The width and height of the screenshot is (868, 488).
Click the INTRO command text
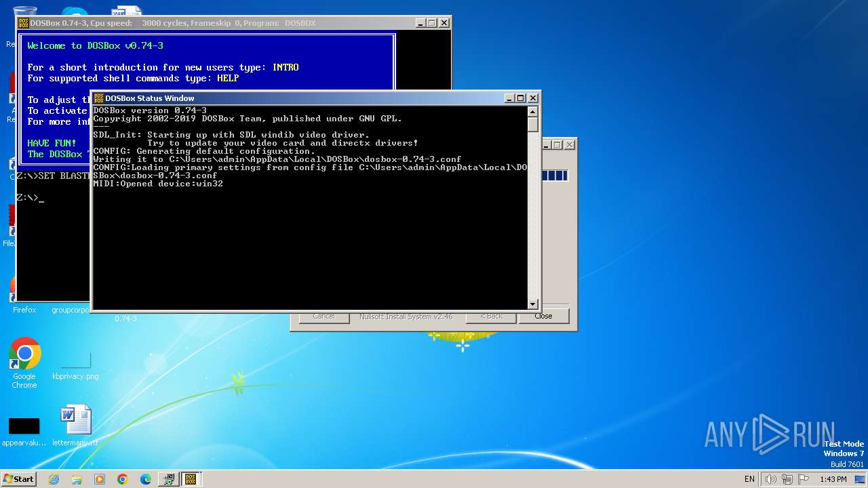pos(285,67)
